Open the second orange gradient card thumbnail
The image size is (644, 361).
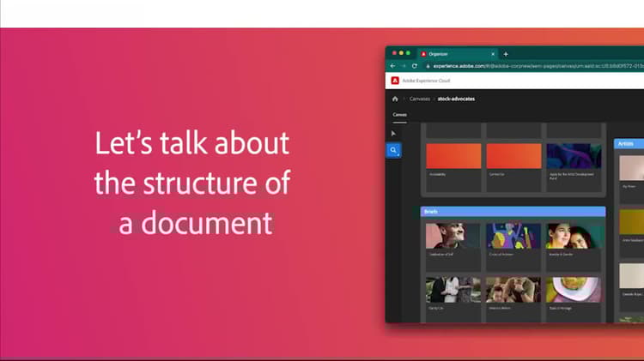(513, 156)
